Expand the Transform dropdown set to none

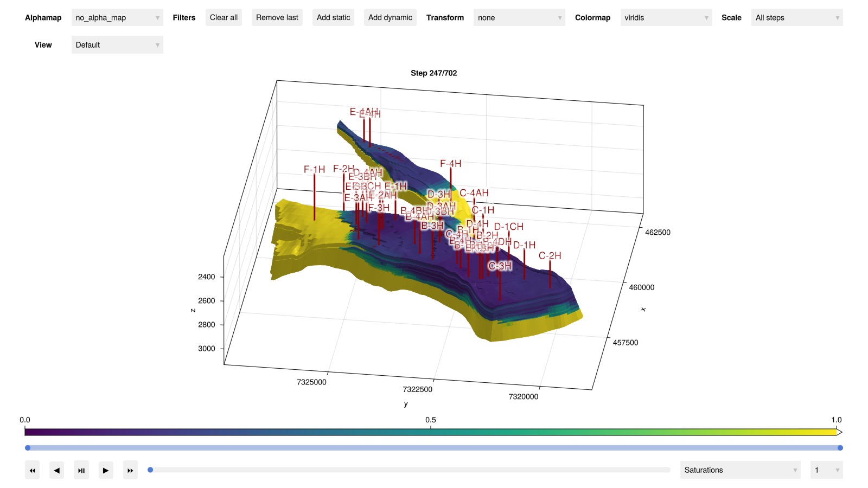(x=519, y=18)
